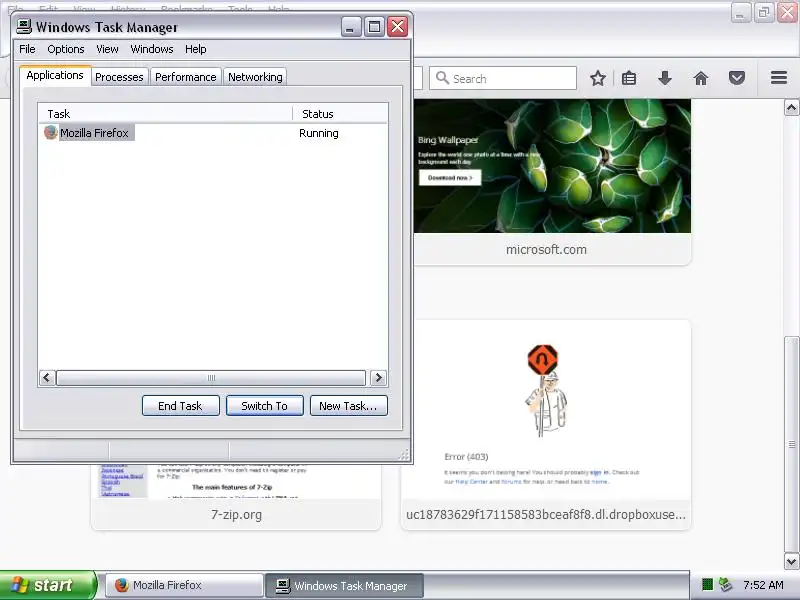800x600 pixels.
Task: Click the Task Manager title bar icon
Action: (x=24, y=26)
